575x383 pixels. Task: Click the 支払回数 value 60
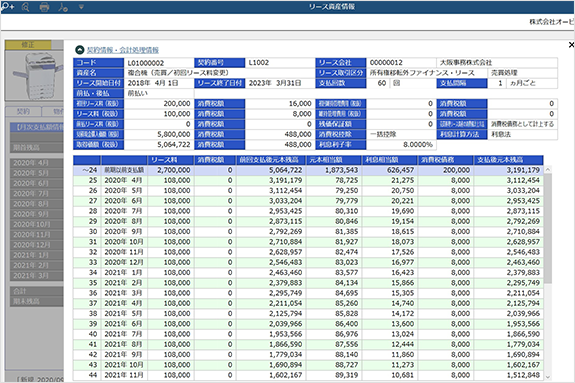[378, 83]
